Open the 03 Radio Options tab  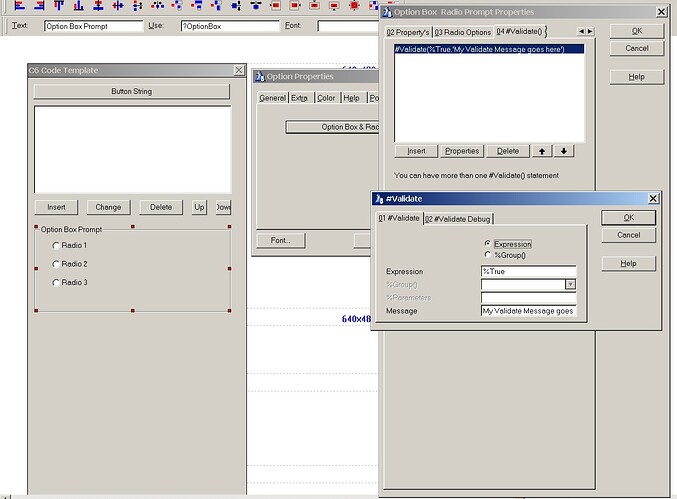463,32
